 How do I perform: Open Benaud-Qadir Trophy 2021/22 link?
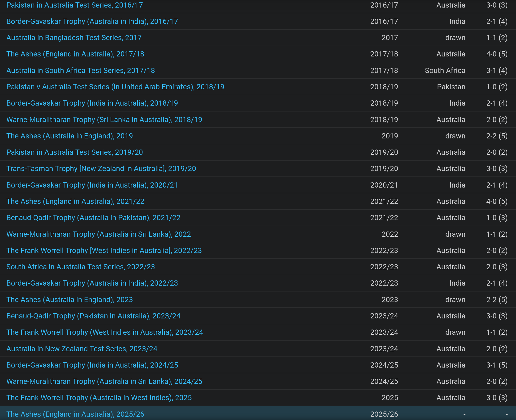93,218
